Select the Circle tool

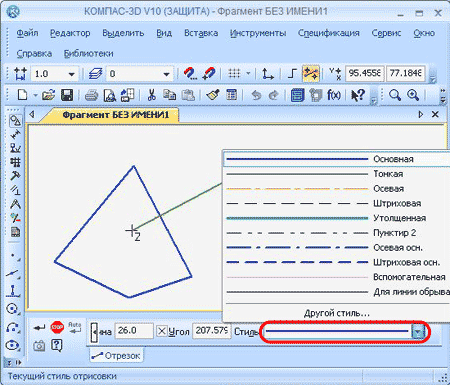[13, 309]
